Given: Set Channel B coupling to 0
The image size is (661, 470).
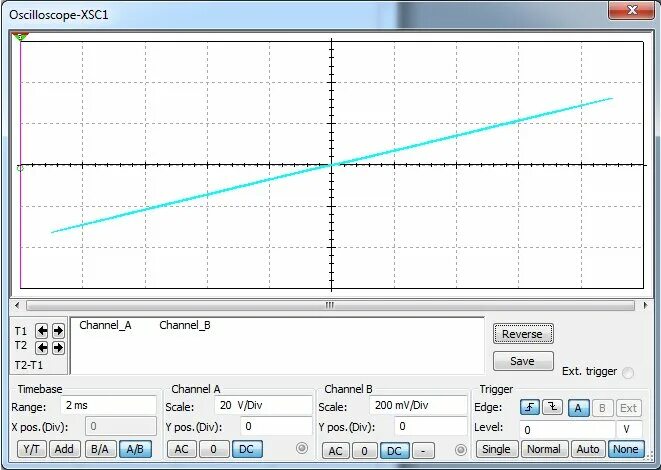Looking at the screenshot, I should point(364,451).
